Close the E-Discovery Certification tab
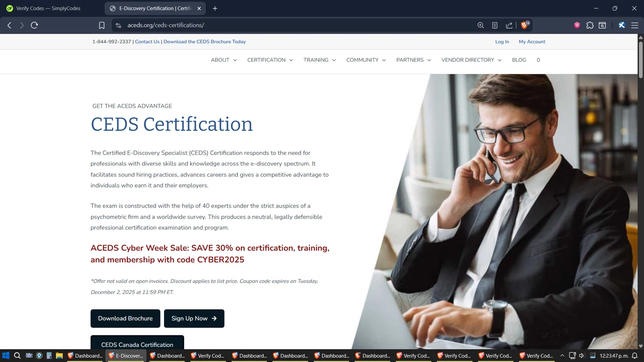The height and width of the screenshot is (362, 644). (x=199, y=8)
